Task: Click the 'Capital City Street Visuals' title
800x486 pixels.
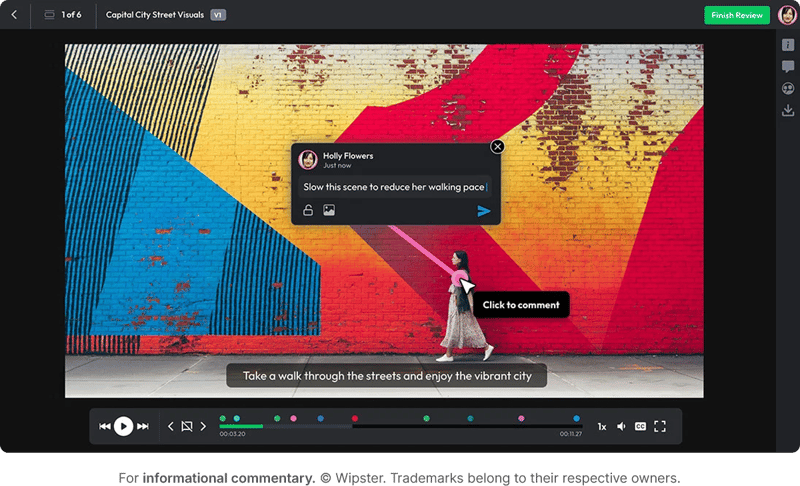Action: pos(155,15)
